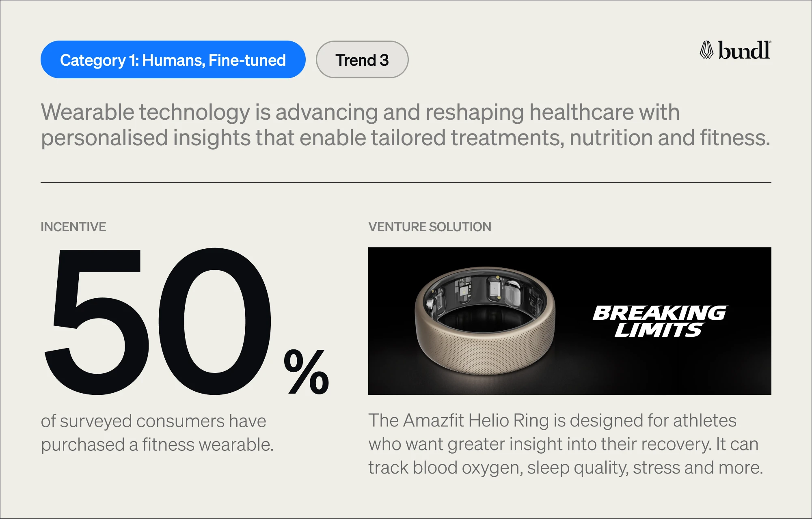Click the percent symbol beside 50
The height and width of the screenshot is (519, 812).
coord(307,372)
